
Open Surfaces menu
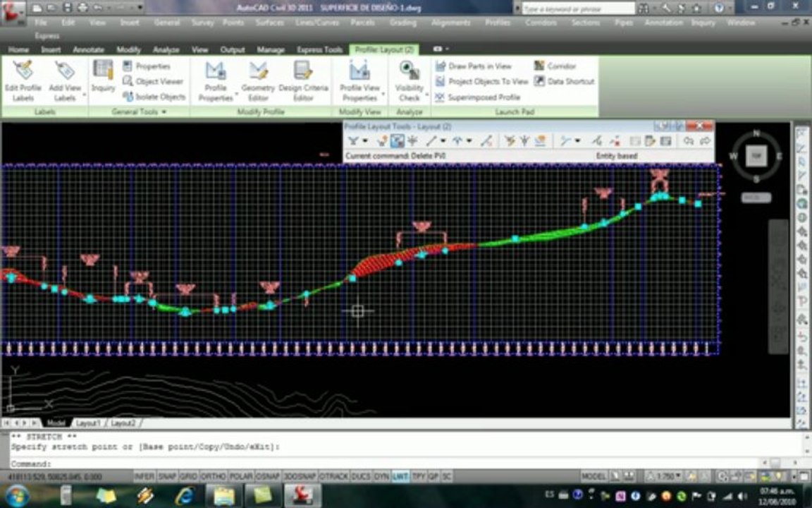(x=271, y=23)
